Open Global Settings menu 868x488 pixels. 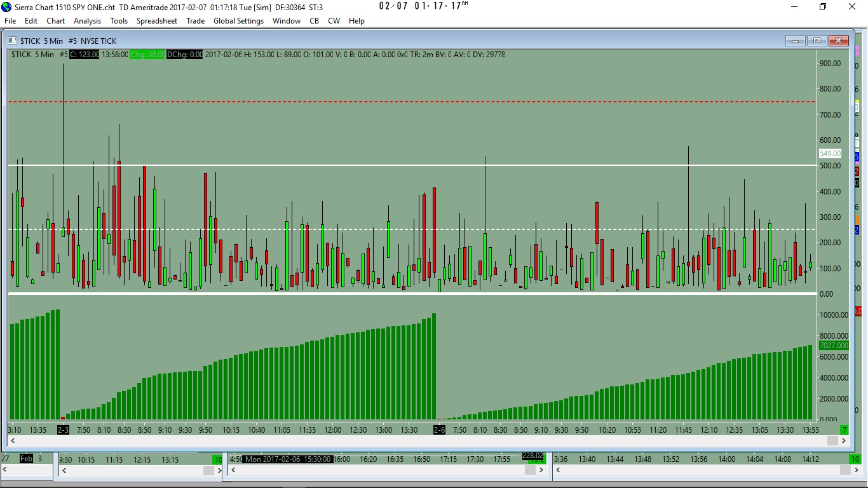click(238, 21)
